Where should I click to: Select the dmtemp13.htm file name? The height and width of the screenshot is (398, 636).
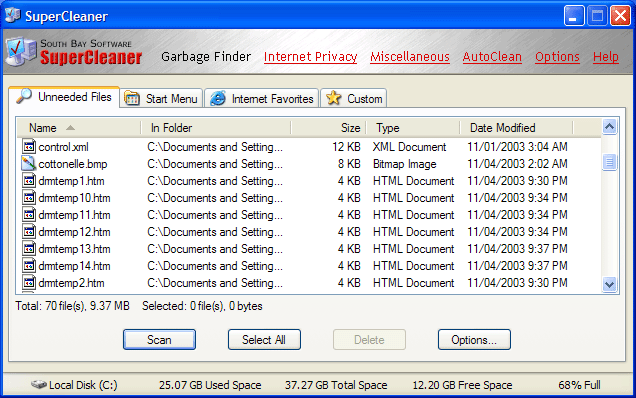point(74,249)
